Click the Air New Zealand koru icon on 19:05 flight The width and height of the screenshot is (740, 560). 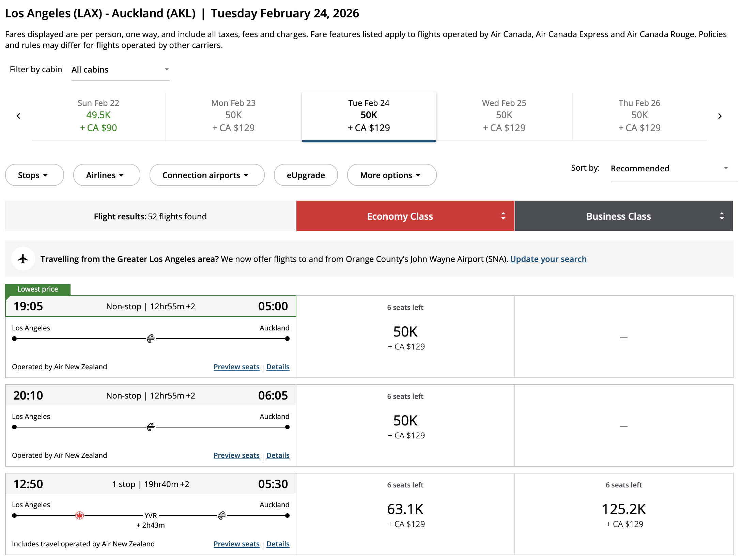point(150,338)
